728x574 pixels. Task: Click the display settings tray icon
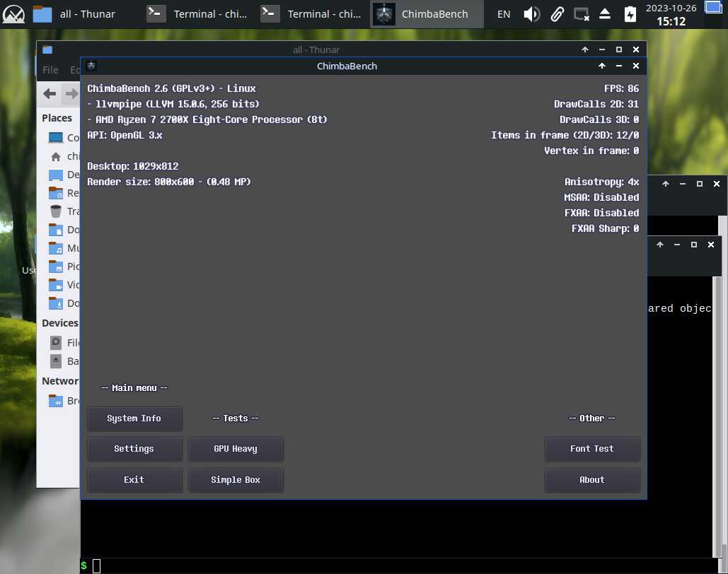click(582, 14)
